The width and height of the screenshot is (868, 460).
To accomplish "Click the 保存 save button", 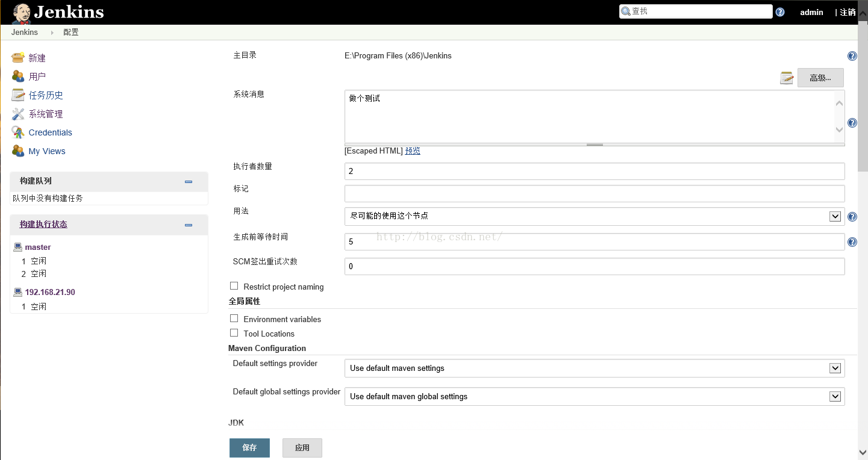I will [x=249, y=448].
